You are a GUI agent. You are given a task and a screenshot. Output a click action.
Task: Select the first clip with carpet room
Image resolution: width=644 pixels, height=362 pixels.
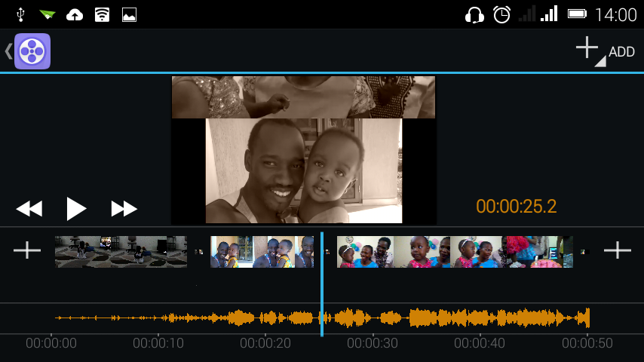(121, 252)
